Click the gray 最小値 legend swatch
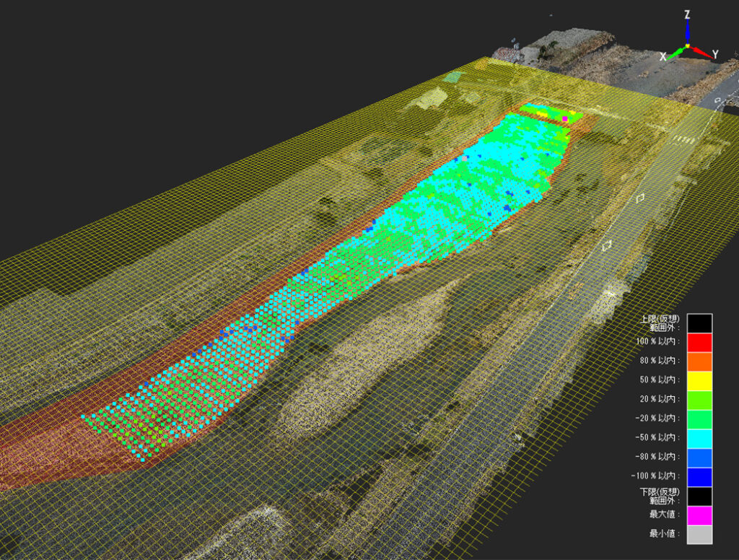Viewport: 739px width, 560px height. click(x=699, y=535)
